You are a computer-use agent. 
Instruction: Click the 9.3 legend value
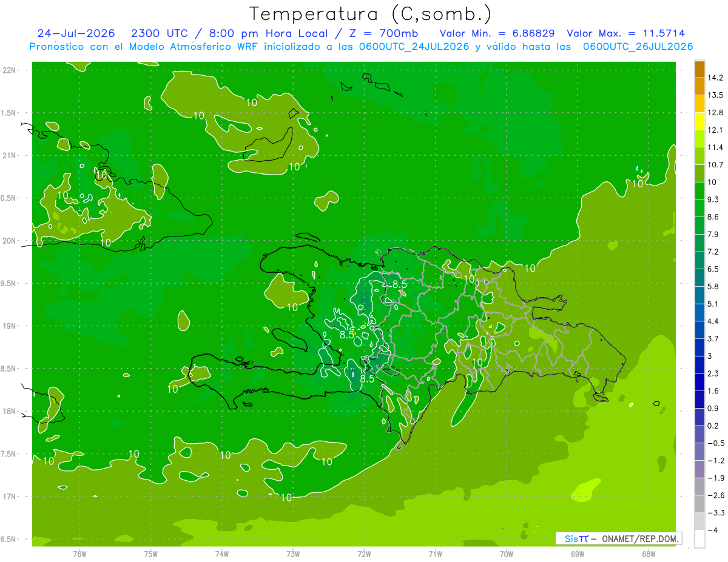(x=713, y=199)
